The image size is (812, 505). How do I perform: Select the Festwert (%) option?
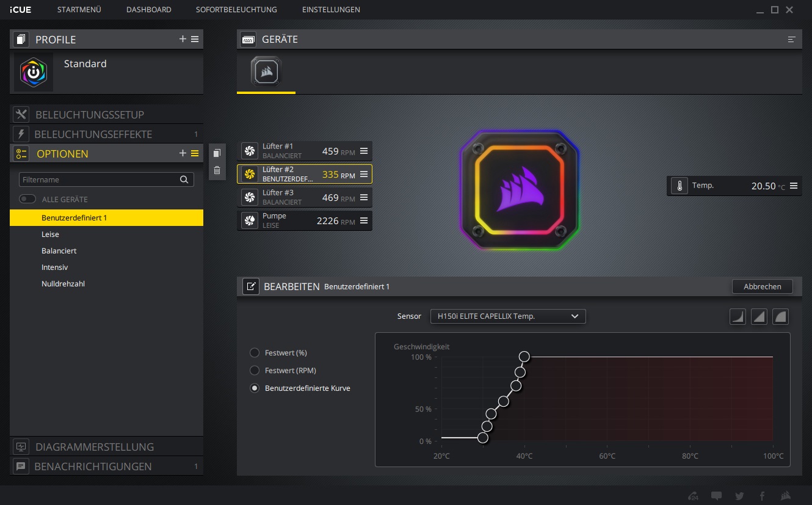[x=254, y=352]
